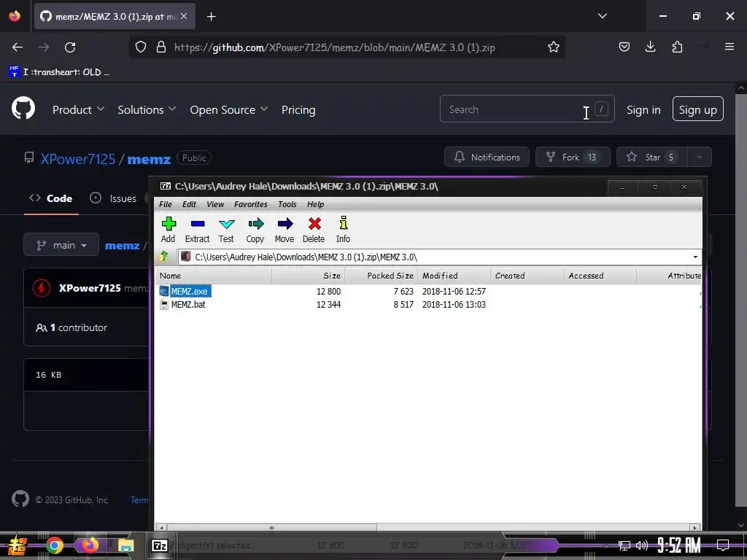Screen dimensions: 747x560
Task: Select the MEMZ.bat file row
Action: point(429,304)
